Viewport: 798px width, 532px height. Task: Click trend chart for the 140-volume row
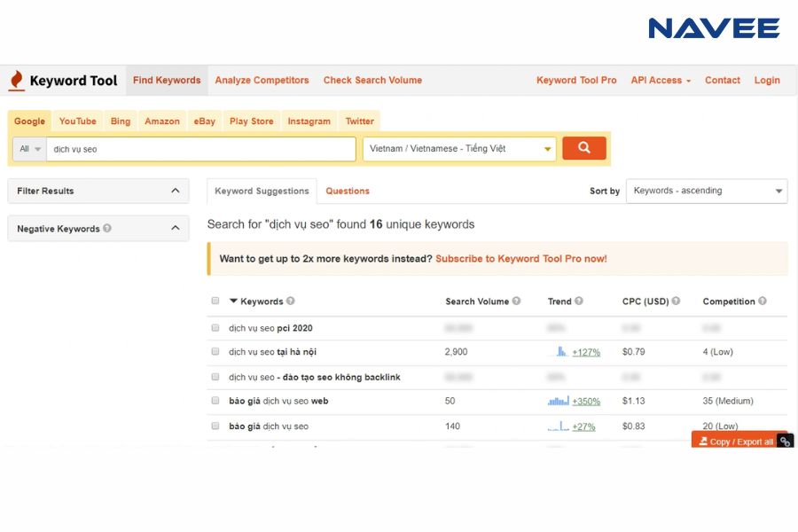coord(559,426)
